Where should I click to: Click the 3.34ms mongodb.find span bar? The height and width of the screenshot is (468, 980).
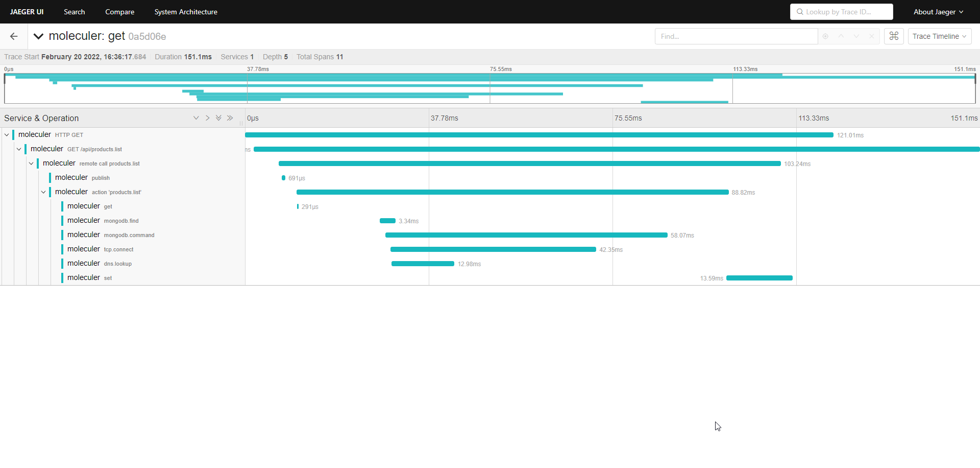pyautogui.click(x=387, y=221)
